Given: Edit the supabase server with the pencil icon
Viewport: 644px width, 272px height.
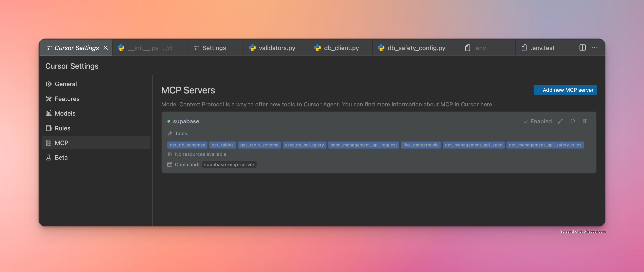Looking at the screenshot, I should [561, 121].
